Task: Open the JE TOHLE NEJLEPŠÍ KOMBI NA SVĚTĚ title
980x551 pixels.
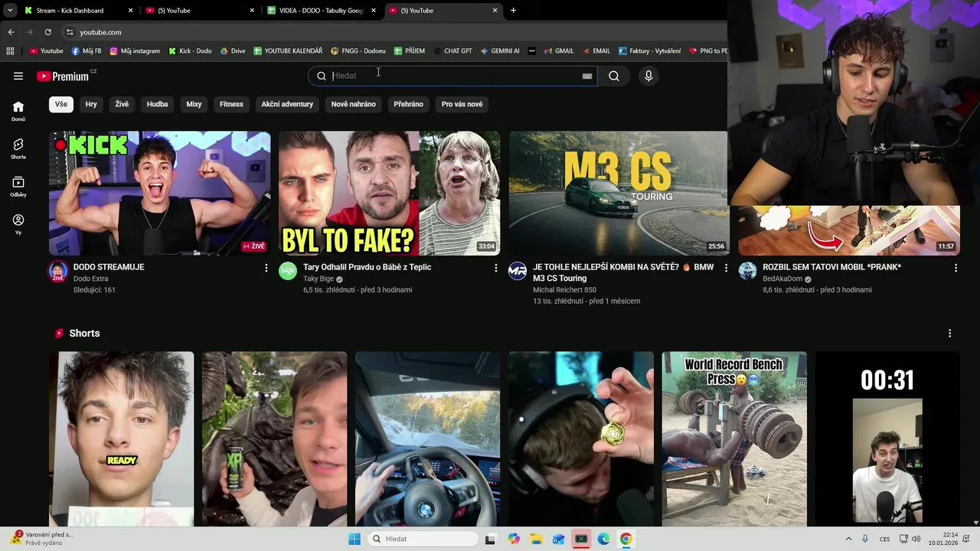Action: (623, 272)
